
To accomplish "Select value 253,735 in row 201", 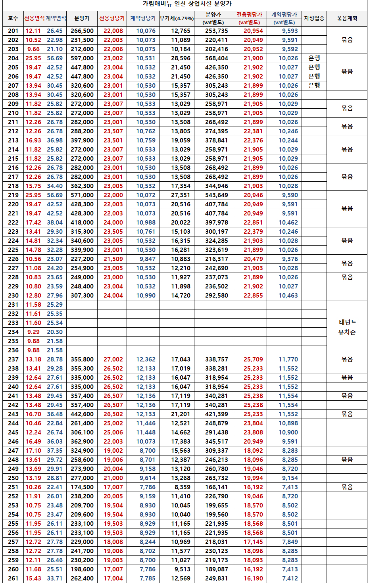I will 217,31.
